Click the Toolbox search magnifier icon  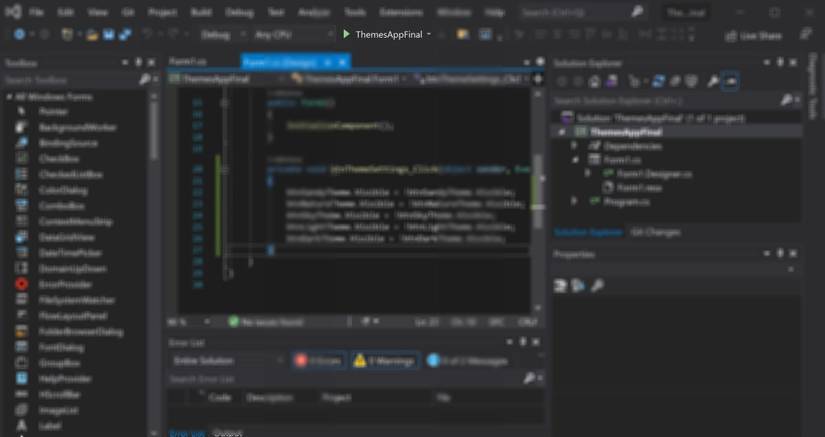(145, 80)
